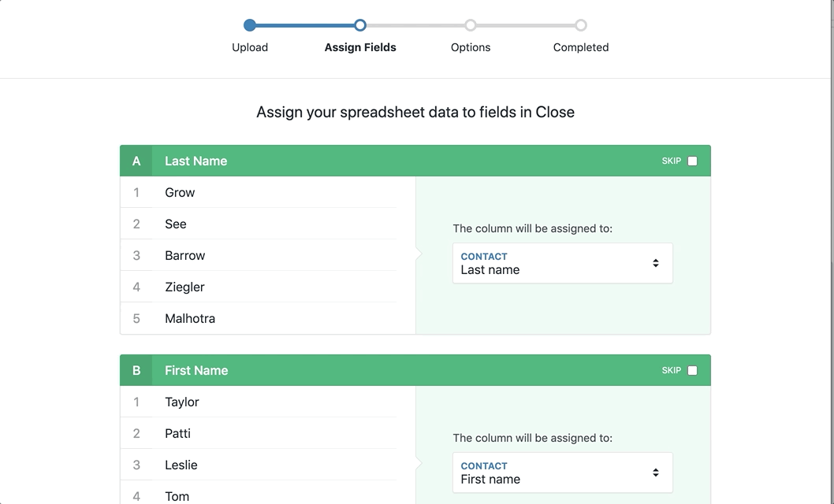
Task: Click the Options progress circle
Action: point(470,25)
